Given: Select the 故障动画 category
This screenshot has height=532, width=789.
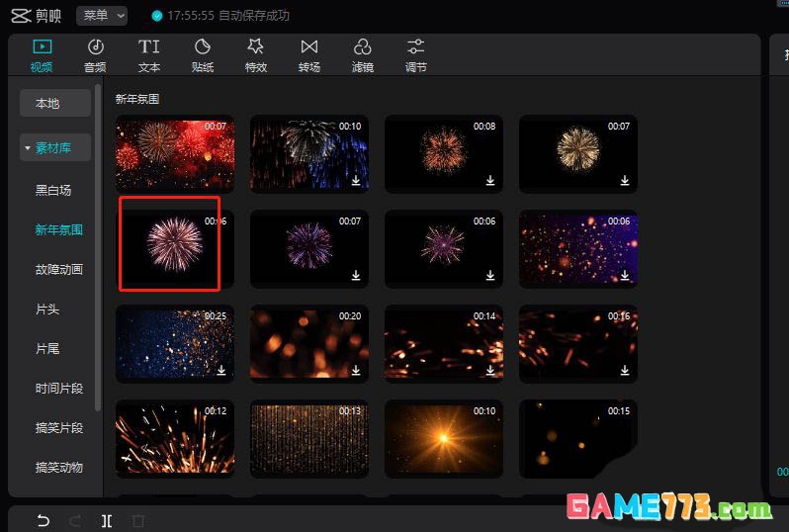Looking at the screenshot, I should [x=59, y=269].
